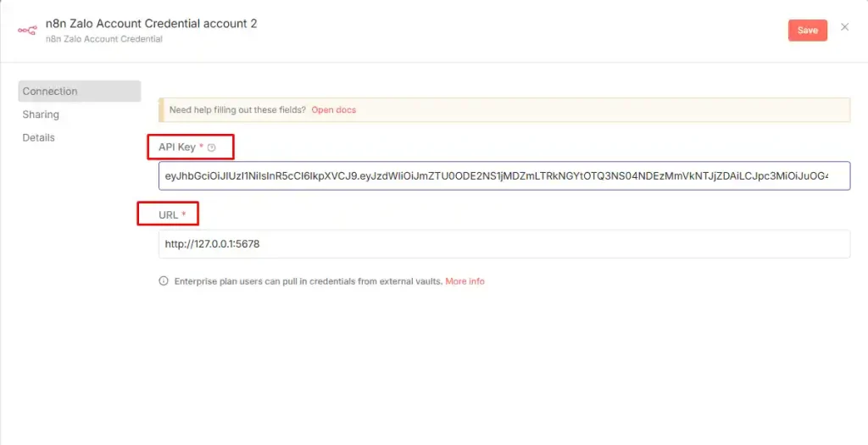The height and width of the screenshot is (445, 868).
Task: Click the API Key help question icon
Action: (x=211, y=147)
